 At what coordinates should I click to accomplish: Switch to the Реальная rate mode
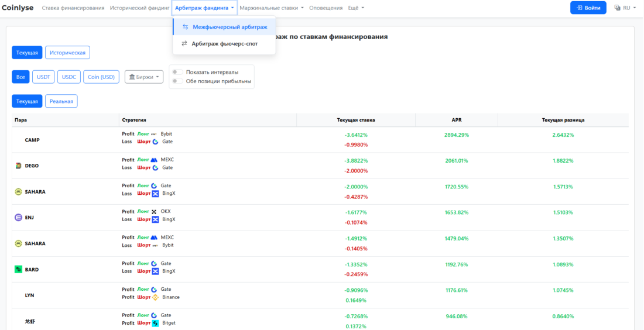point(61,101)
